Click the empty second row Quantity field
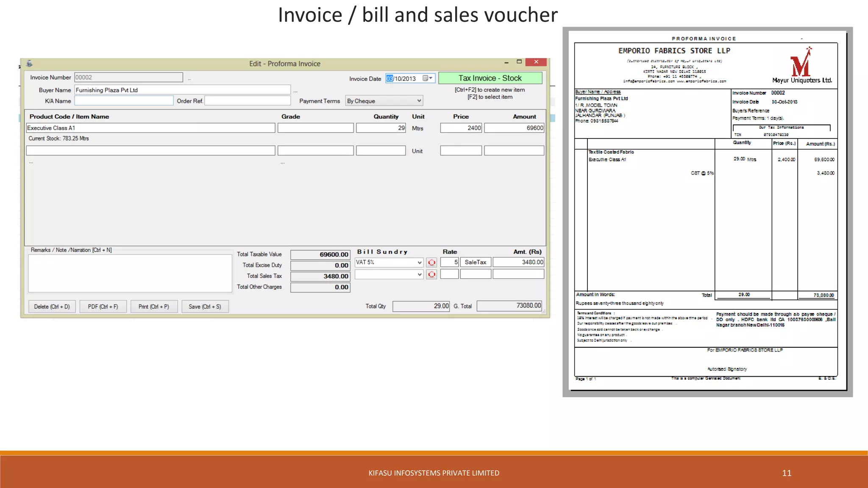 coord(381,150)
